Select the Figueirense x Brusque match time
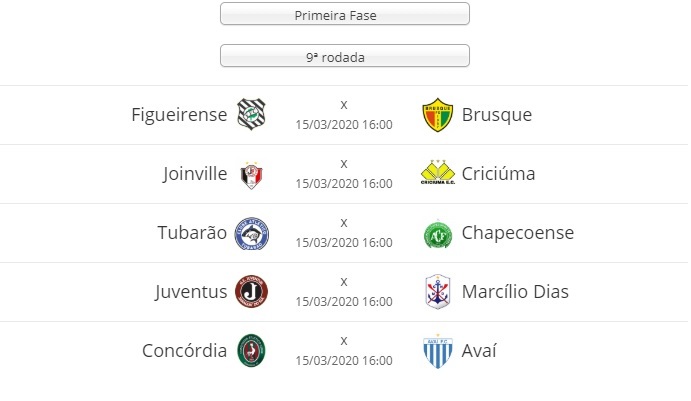 377,125
